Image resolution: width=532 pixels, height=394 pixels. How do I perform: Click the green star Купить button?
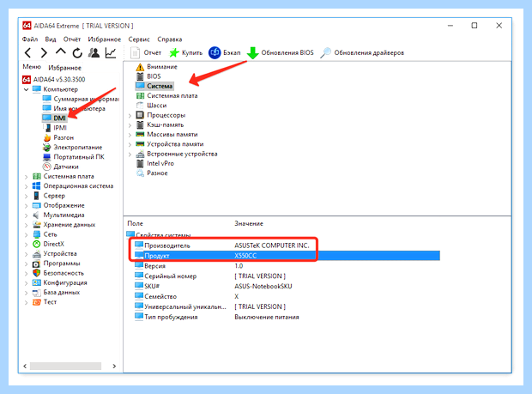185,52
